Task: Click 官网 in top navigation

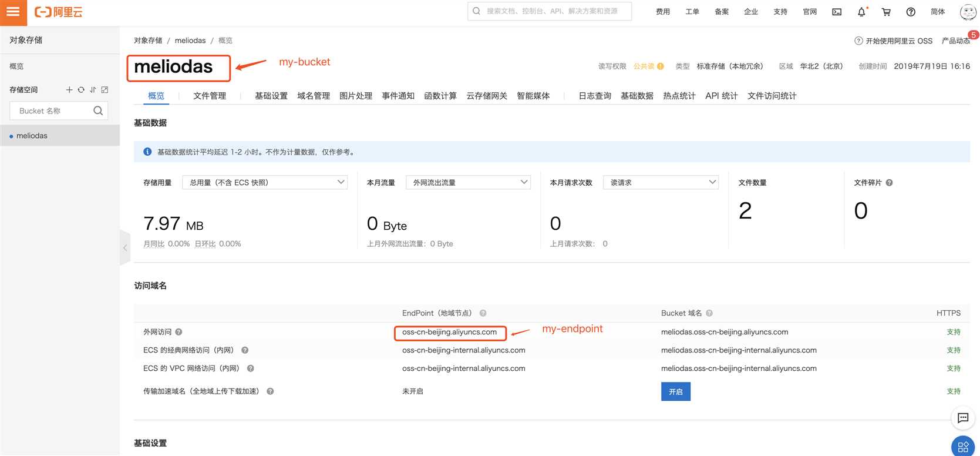Action: (810, 12)
